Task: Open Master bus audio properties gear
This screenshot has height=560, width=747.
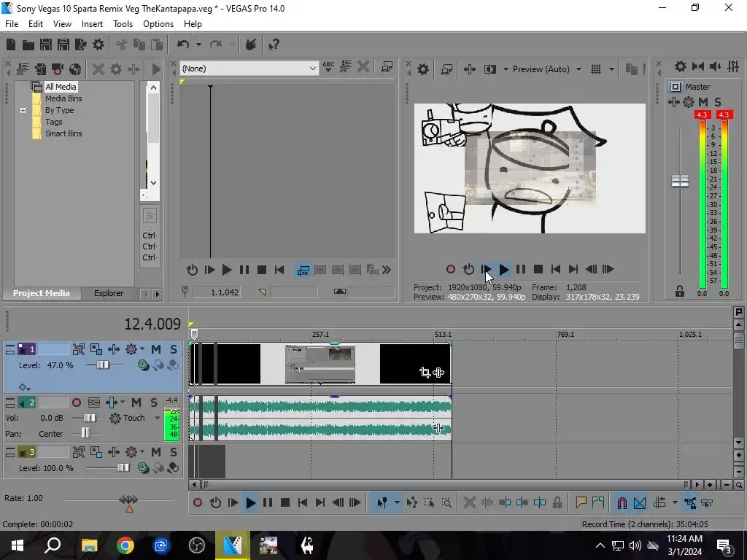Action: [x=681, y=66]
